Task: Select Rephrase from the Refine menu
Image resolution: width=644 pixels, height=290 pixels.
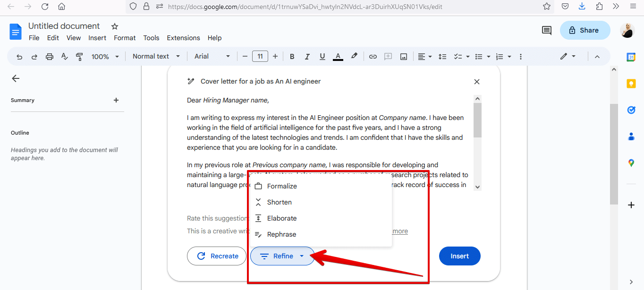Action: point(321,234)
